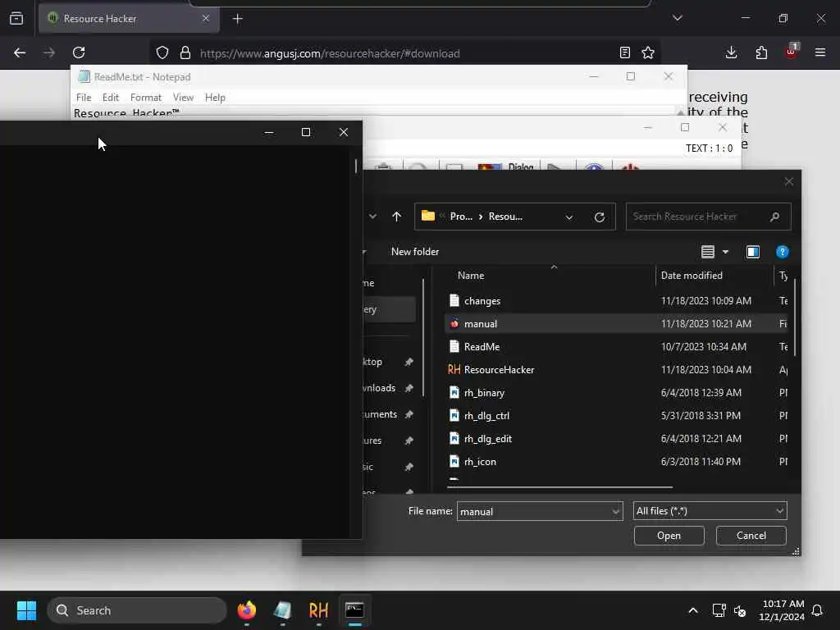Show hidden system tray icons

click(x=692, y=610)
